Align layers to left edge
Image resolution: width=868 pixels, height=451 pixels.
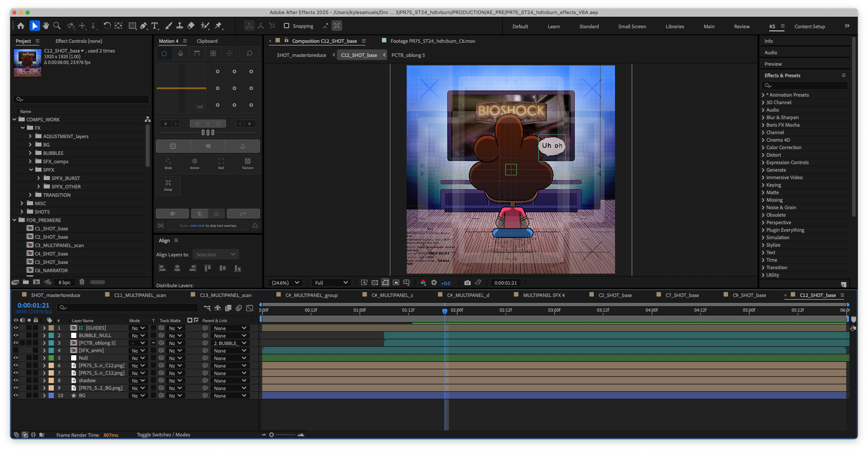pyautogui.click(x=162, y=268)
